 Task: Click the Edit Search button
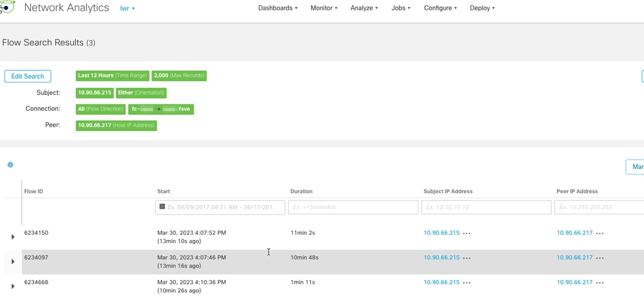pyautogui.click(x=28, y=76)
